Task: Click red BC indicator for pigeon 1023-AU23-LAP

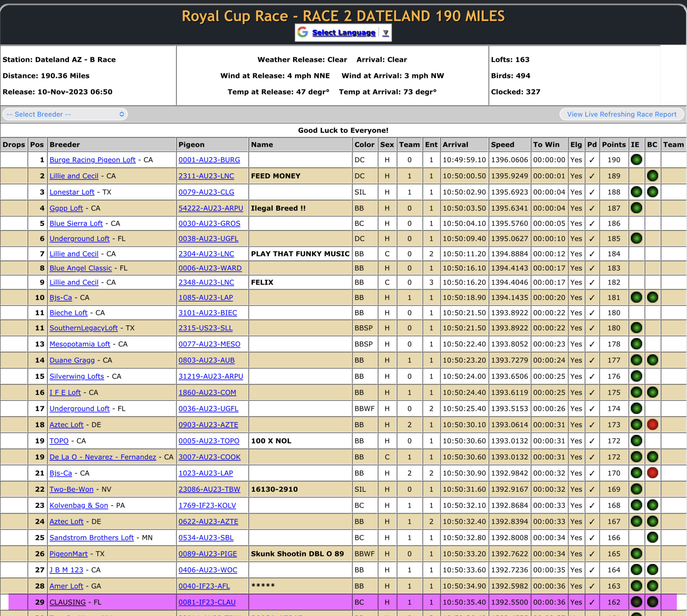Action: tap(652, 473)
